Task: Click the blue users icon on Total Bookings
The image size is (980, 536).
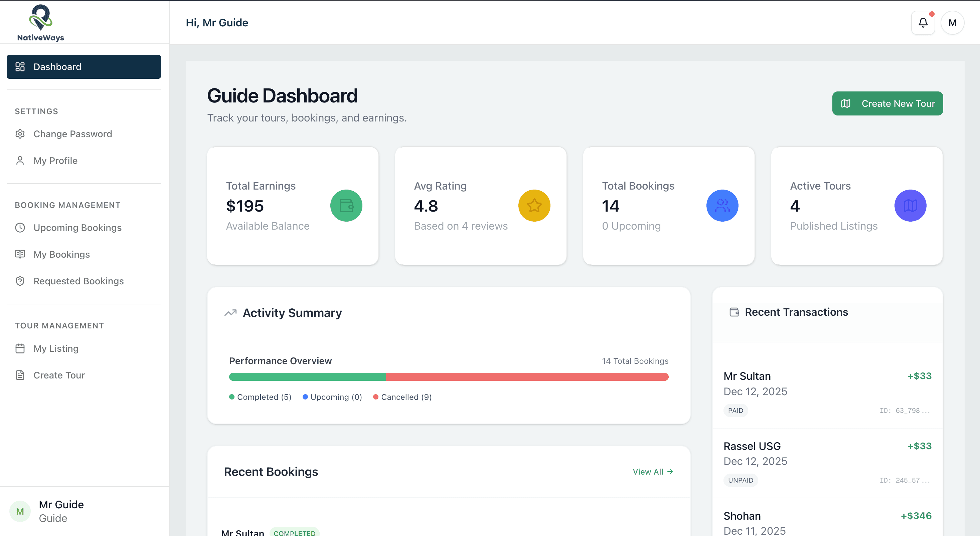Action: tap(722, 206)
